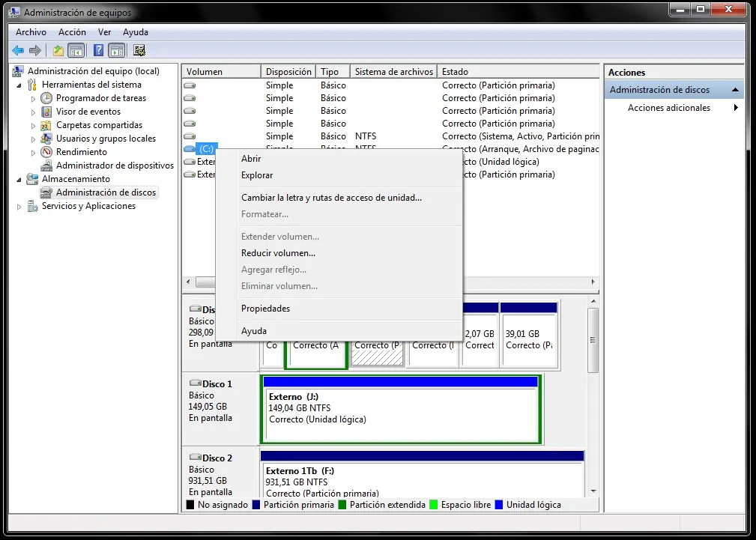The image size is (756, 540).
Task: Click the Unidad lógica legend color square
Action: (499, 505)
